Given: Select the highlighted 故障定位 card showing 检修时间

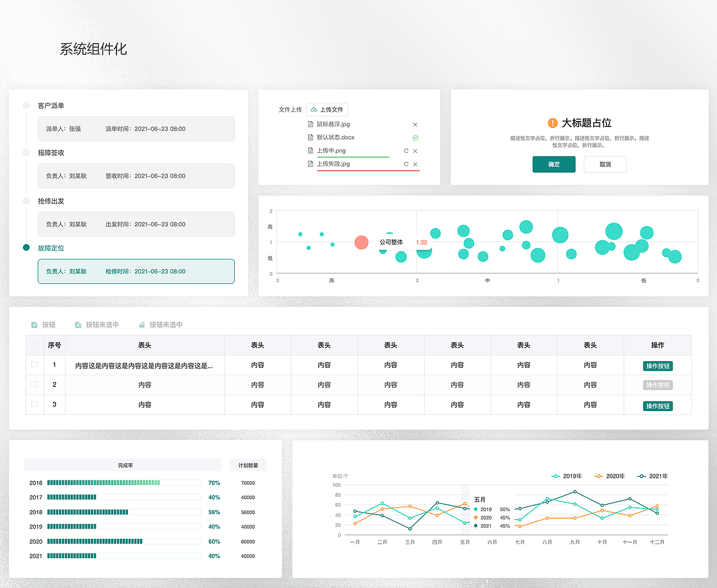Looking at the screenshot, I should pyautogui.click(x=136, y=272).
